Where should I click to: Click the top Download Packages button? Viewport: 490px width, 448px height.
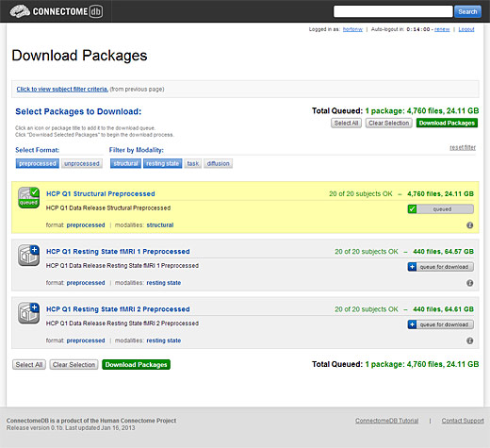click(x=447, y=123)
